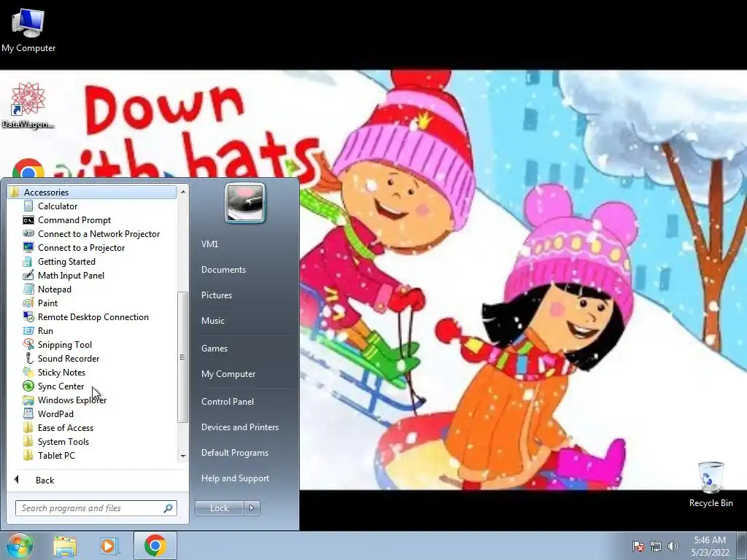
Task: Open Music from the Start menu
Action: pos(212,321)
